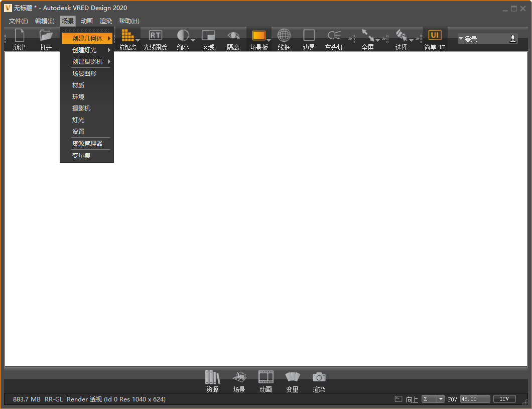Screen dimensions: 532x409
Task: Expand the 创建几何体 submenu entry
Action: [x=85, y=38]
